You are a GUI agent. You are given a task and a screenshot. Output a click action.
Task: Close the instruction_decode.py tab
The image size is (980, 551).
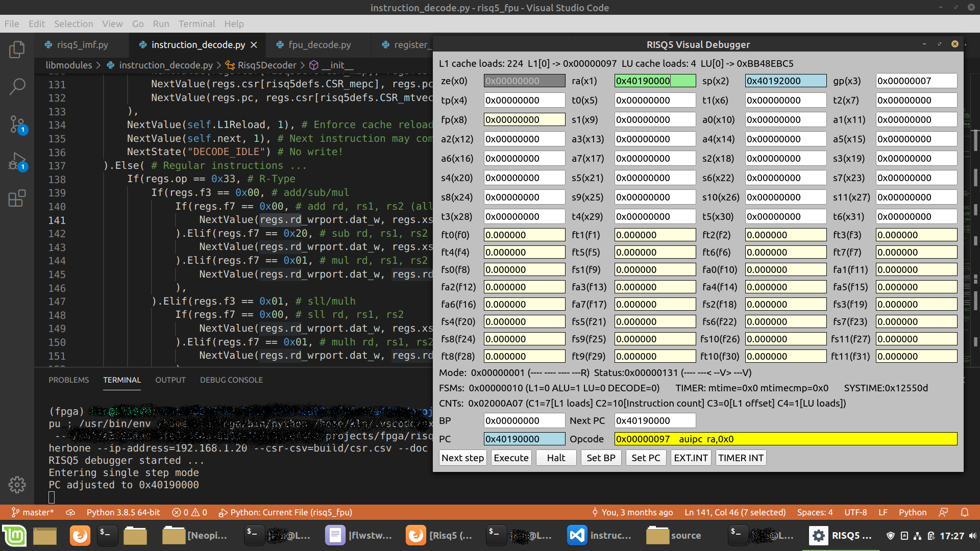[x=254, y=45]
